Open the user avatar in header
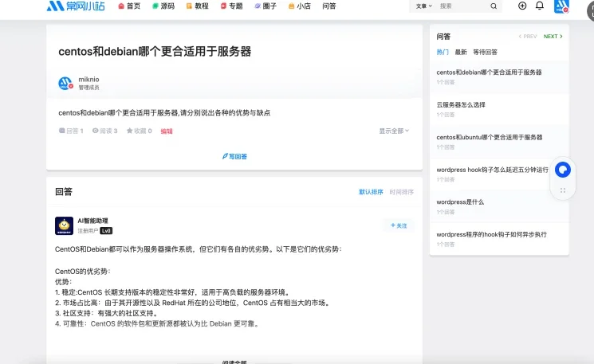Screen dimensions: 594x364 tap(561, 6)
